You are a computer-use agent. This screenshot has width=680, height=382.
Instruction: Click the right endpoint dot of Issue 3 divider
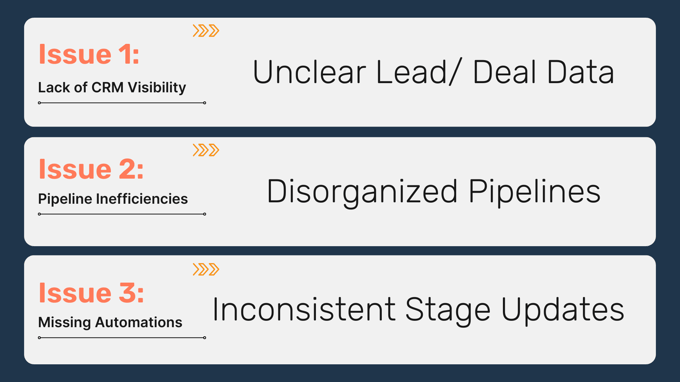pyautogui.click(x=205, y=337)
